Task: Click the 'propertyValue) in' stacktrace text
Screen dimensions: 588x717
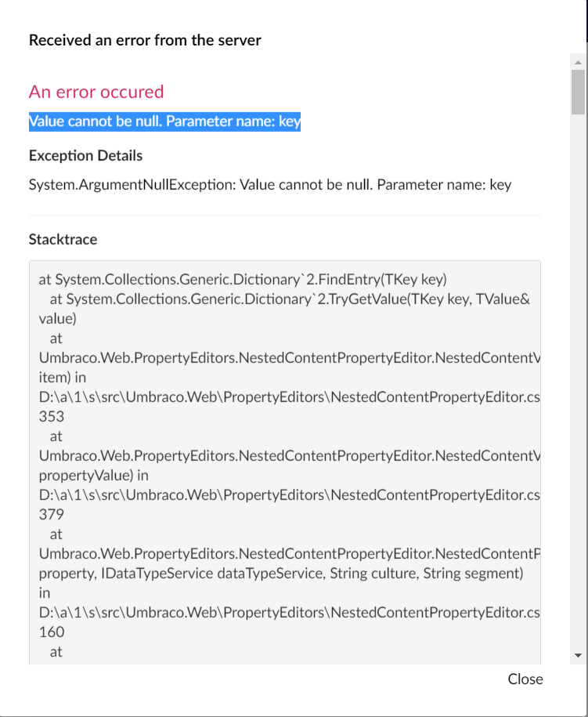Action: pyautogui.click(x=94, y=476)
